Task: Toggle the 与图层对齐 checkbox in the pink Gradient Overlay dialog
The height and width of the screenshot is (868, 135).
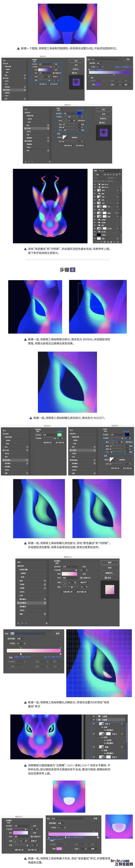Action: tap(81, 578)
